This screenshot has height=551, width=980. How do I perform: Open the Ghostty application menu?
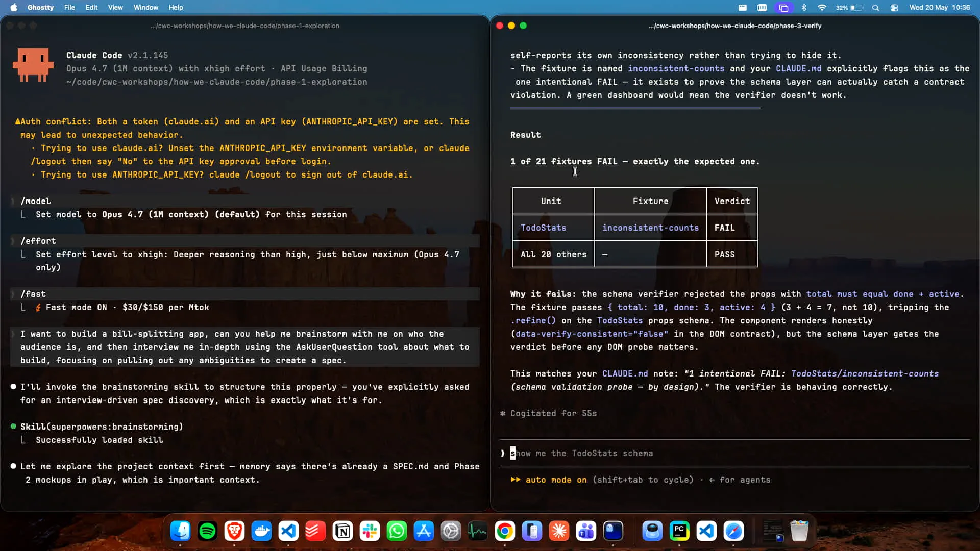pos(40,7)
